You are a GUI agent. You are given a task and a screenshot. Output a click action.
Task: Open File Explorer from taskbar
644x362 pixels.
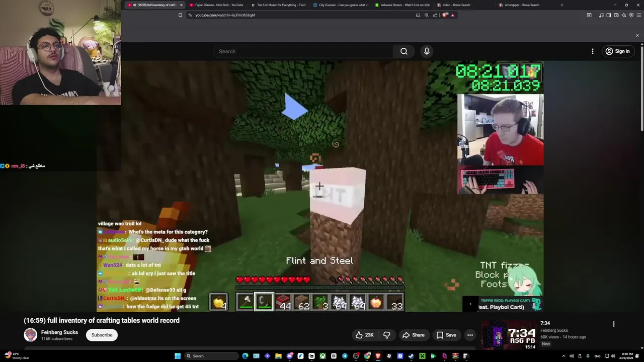click(278, 356)
